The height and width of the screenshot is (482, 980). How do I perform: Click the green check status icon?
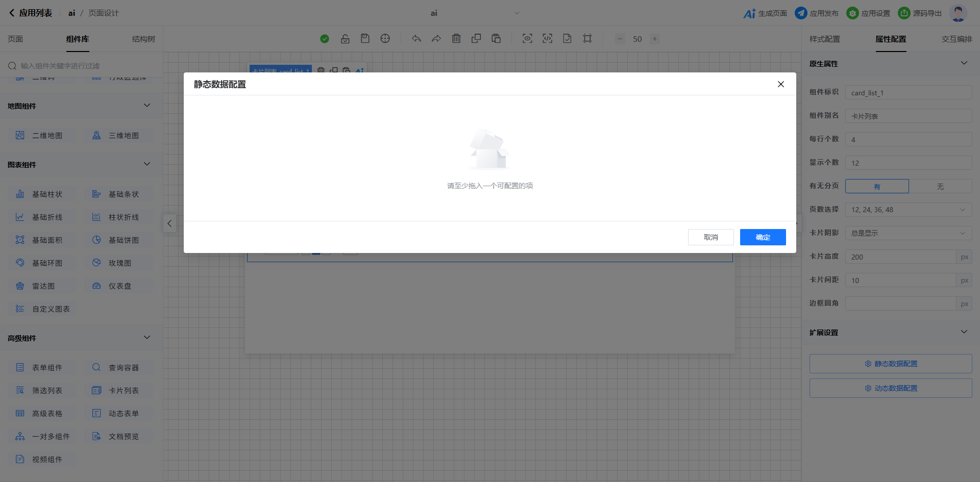[x=325, y=39]
